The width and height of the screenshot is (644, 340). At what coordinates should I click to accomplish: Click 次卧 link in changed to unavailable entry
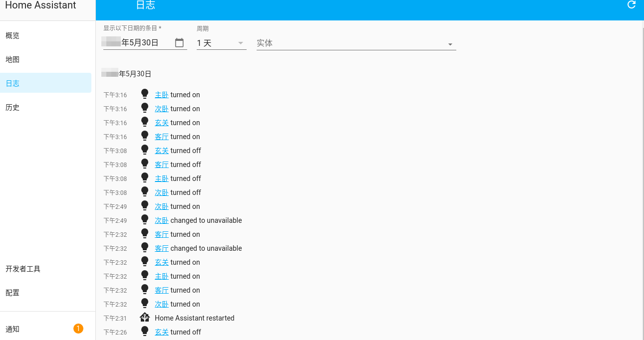coord(161,220)
